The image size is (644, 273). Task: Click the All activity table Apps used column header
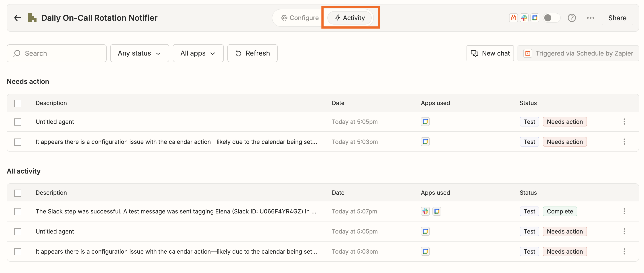point(435,193)
